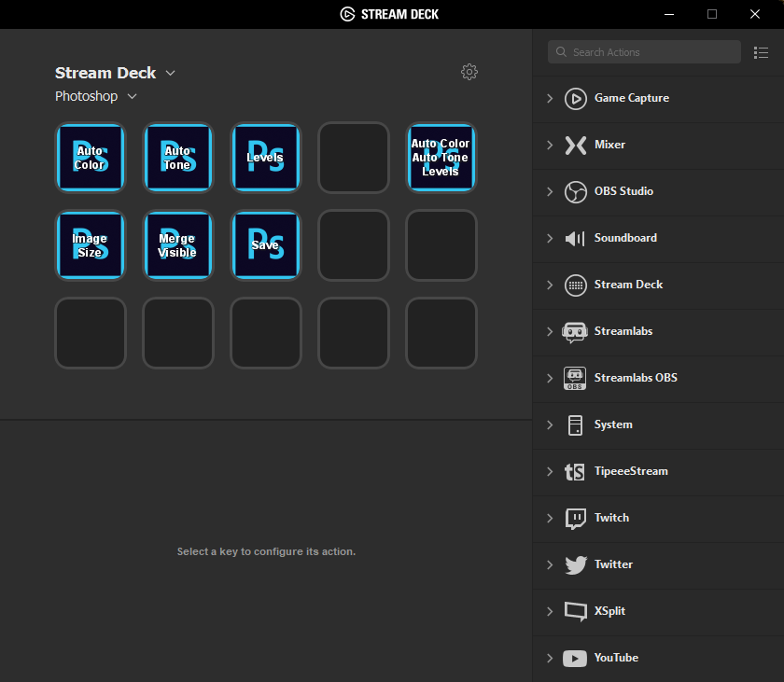Expand the Soundboard category chevron
The width and height of the screenshot is (784, 682).
click(550, 238)
